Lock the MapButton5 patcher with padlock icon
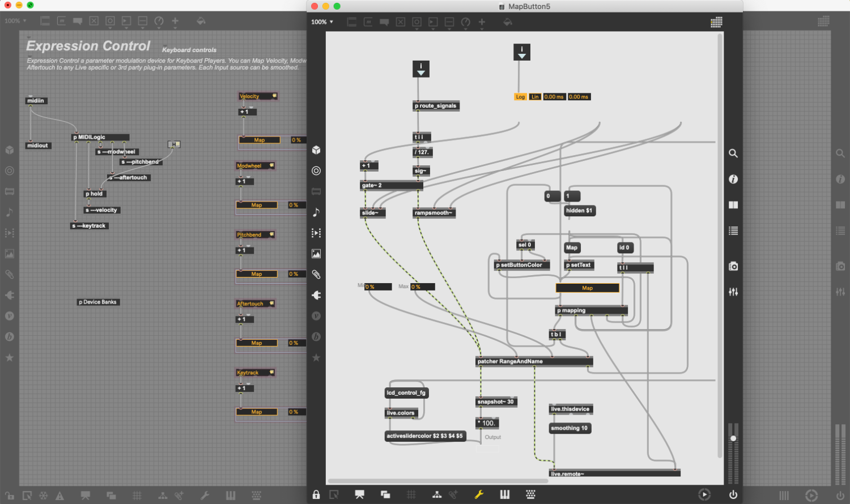850x504 pixels. click(x=316, y=495)
